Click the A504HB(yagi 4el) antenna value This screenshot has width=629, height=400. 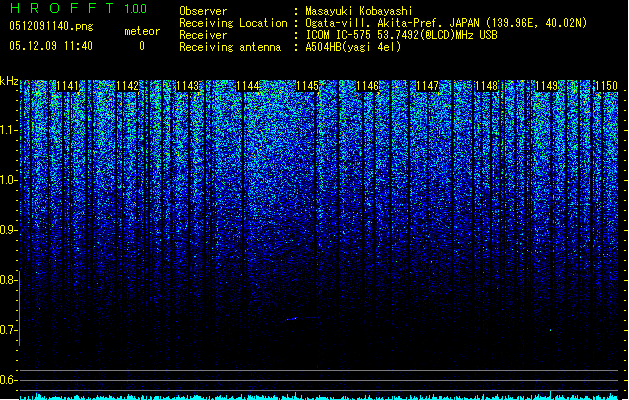353,47
